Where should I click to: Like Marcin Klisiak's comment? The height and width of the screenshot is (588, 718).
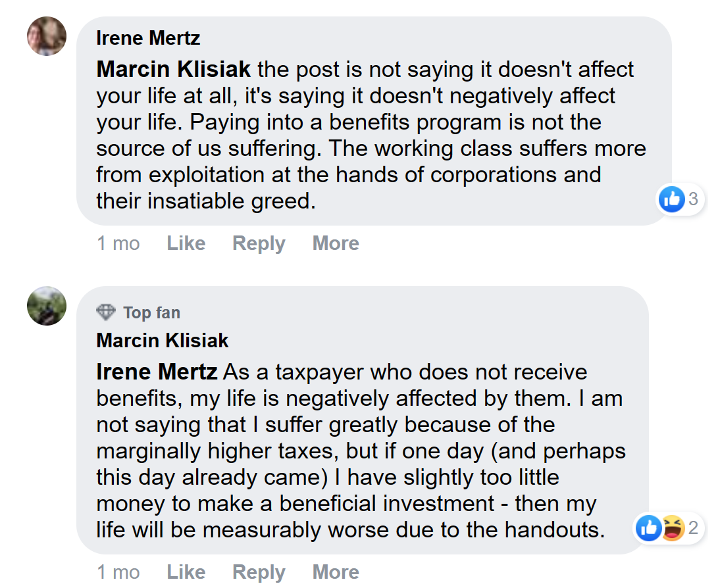(186, 572)
